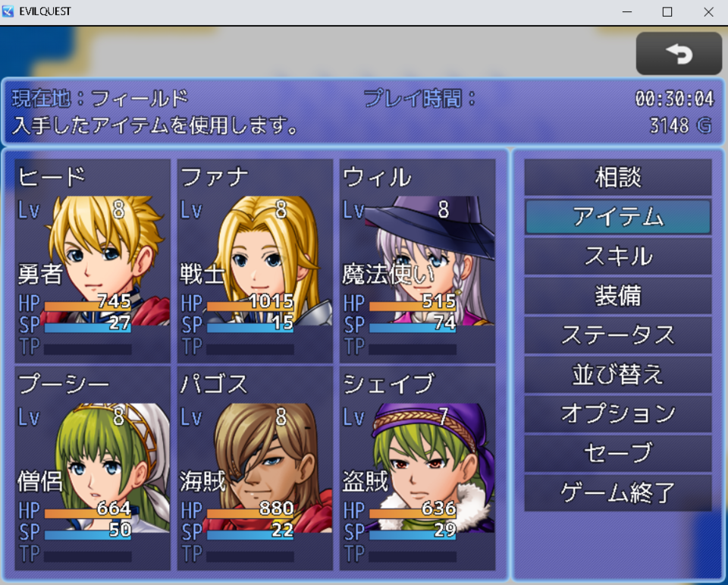The width and height of the screenshot is (728, 585).
Task: Click ファナ's orange HP bar
Action: pyautogui.click(x=250, y=307)
